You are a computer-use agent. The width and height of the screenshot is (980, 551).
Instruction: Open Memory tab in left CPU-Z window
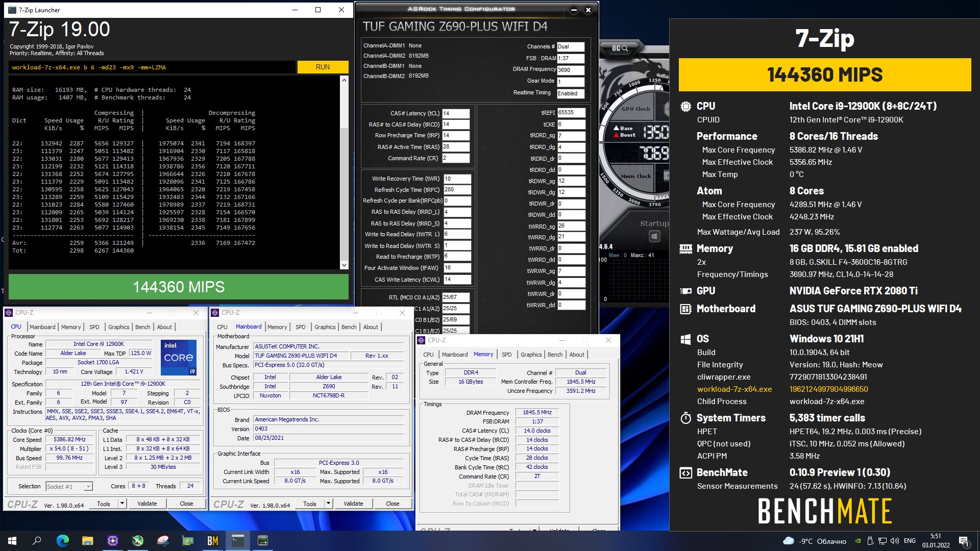click(71, 327)
